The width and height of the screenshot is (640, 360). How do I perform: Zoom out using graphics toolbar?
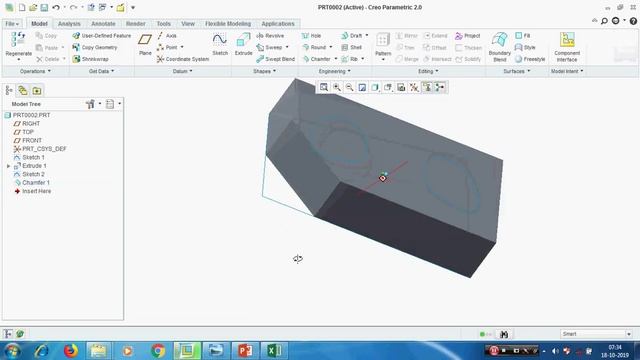point(349,87)
